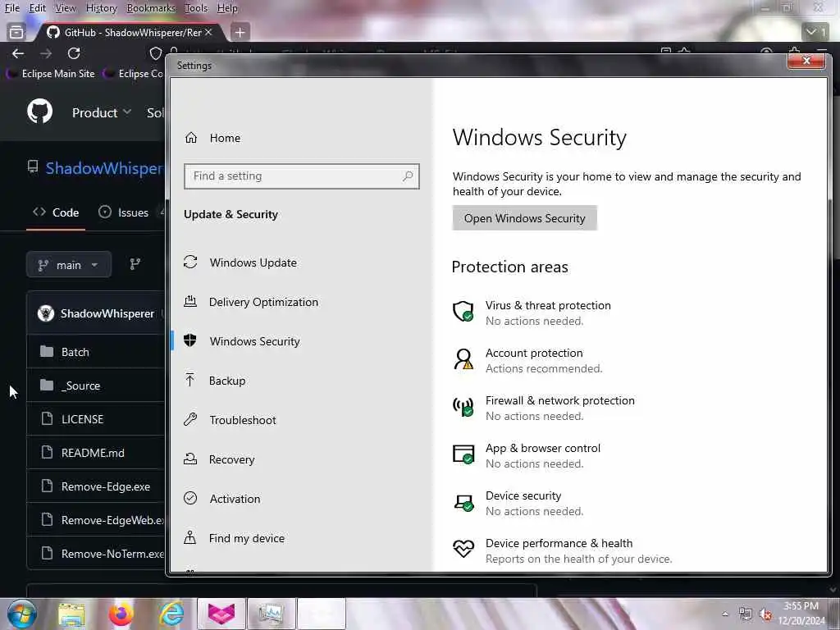
Task: Click into the Find a setting field
Action: 302,176
